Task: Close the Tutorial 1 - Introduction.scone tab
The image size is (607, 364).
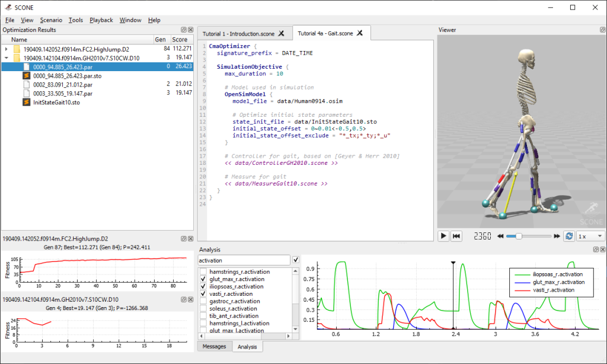Action: [281, 33]
